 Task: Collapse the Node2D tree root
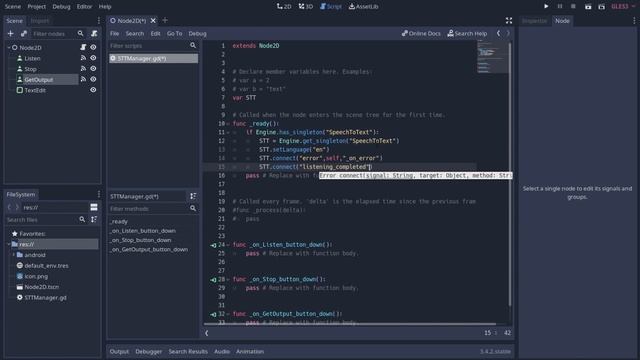pyautogui.click(x=9, y=47)
